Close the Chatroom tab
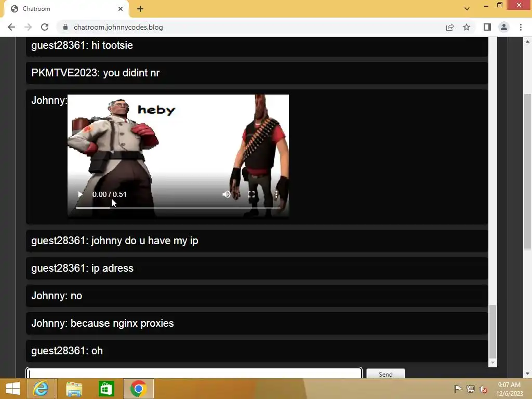 (121, 9)
